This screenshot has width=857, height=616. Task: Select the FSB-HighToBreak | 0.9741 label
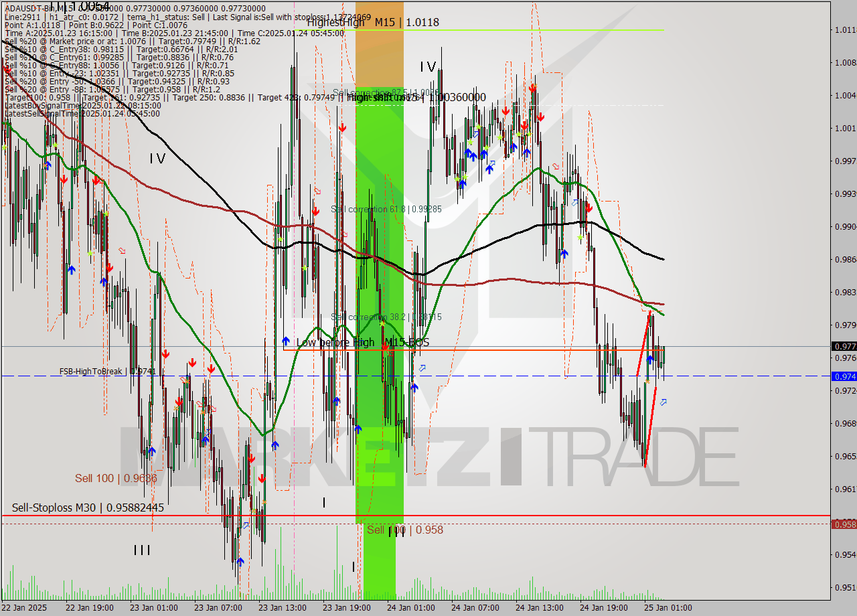pos(108,371)
